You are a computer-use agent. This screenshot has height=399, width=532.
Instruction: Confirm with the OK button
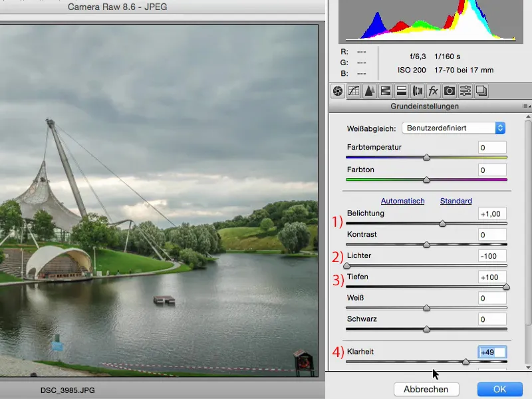(500, 389)
